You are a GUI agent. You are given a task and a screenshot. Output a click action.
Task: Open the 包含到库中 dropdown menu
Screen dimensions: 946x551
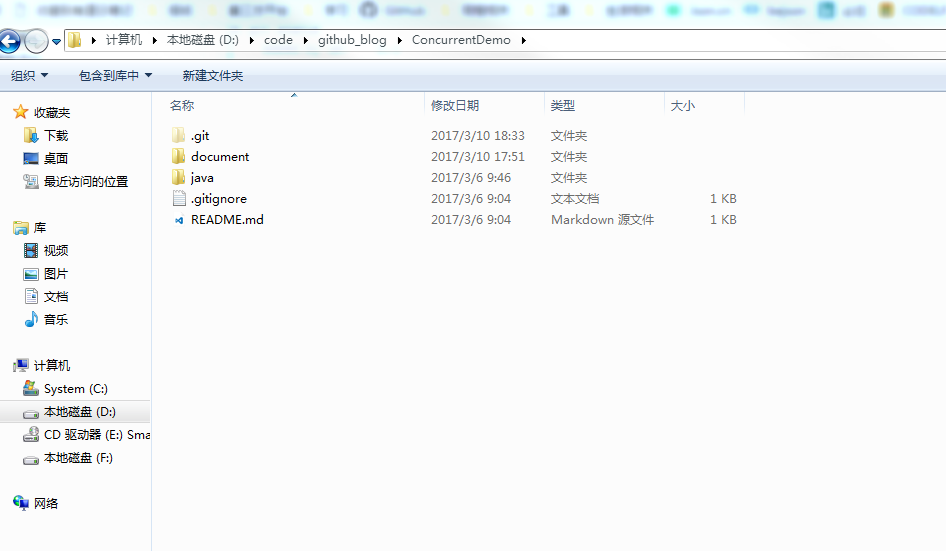click(x=115, y=76)
